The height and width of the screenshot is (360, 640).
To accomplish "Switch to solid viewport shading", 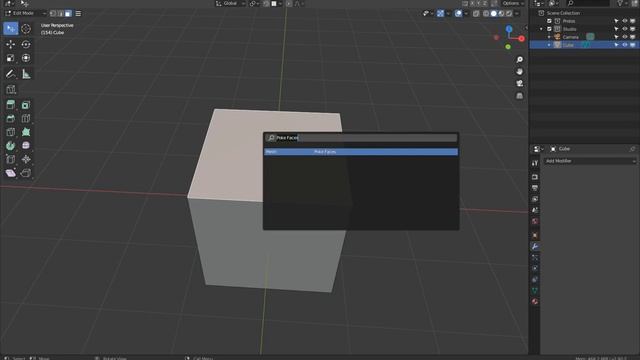I will point(493,13).
